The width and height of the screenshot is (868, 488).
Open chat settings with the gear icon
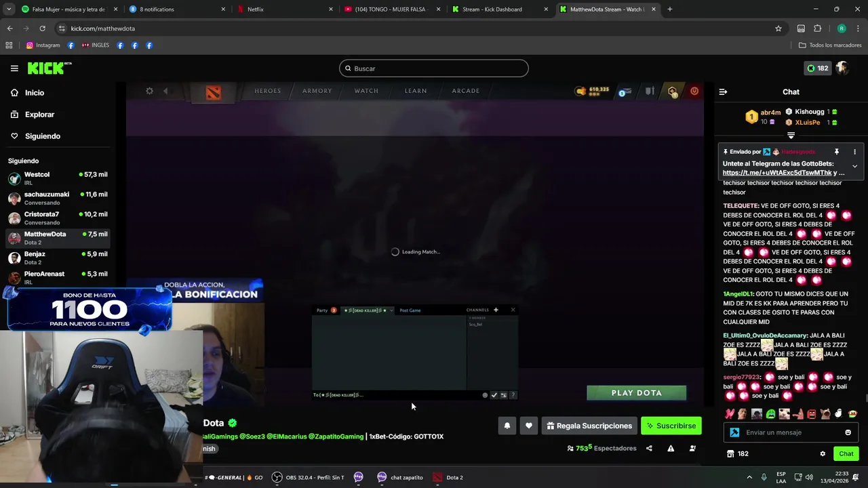[823, 453]
